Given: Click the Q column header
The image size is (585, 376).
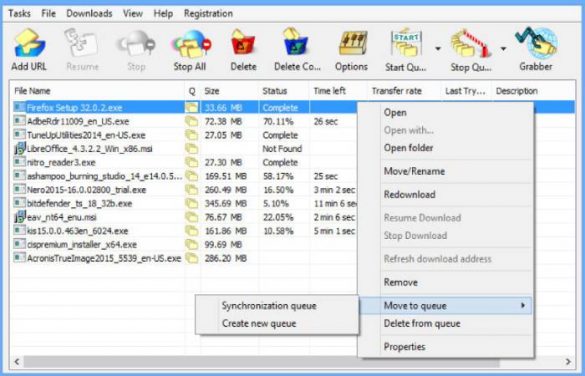Looking at the screenshot, I should (x=192, y=91).
